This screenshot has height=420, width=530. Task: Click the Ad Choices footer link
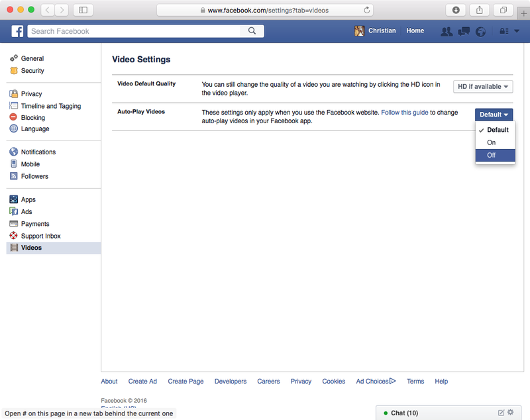coord(376,381)
